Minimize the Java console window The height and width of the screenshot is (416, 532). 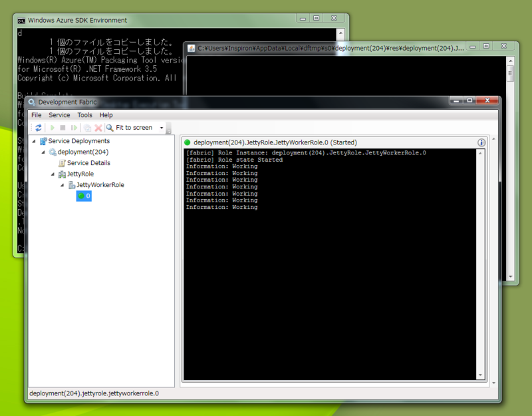click(473, 47)
